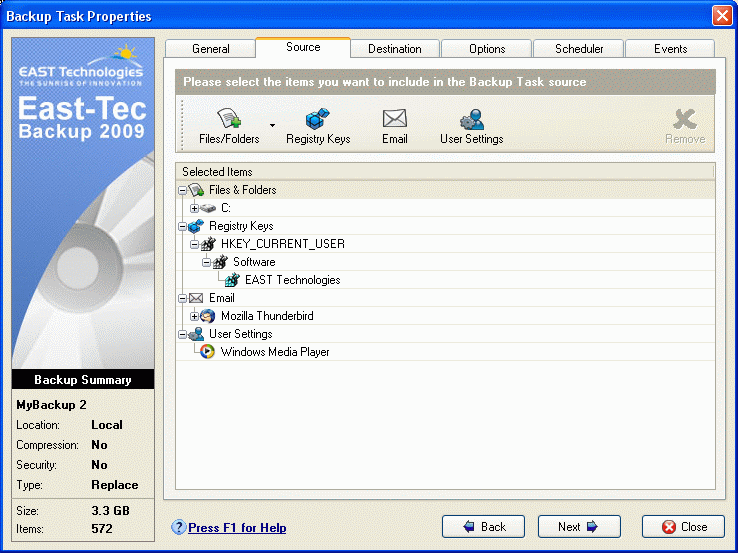Click the Windows Media Player icon
Screen dimensions: 738x553
pos(207,352)
